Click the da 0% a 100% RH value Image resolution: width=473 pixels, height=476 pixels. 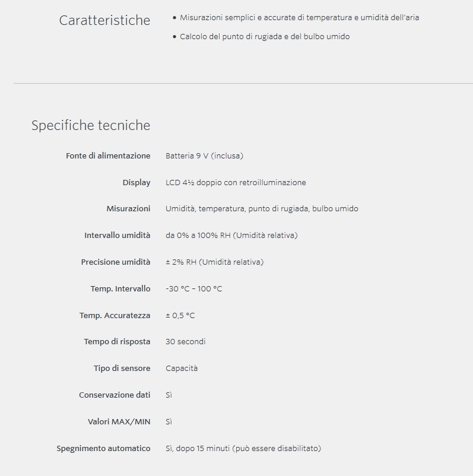231,236
